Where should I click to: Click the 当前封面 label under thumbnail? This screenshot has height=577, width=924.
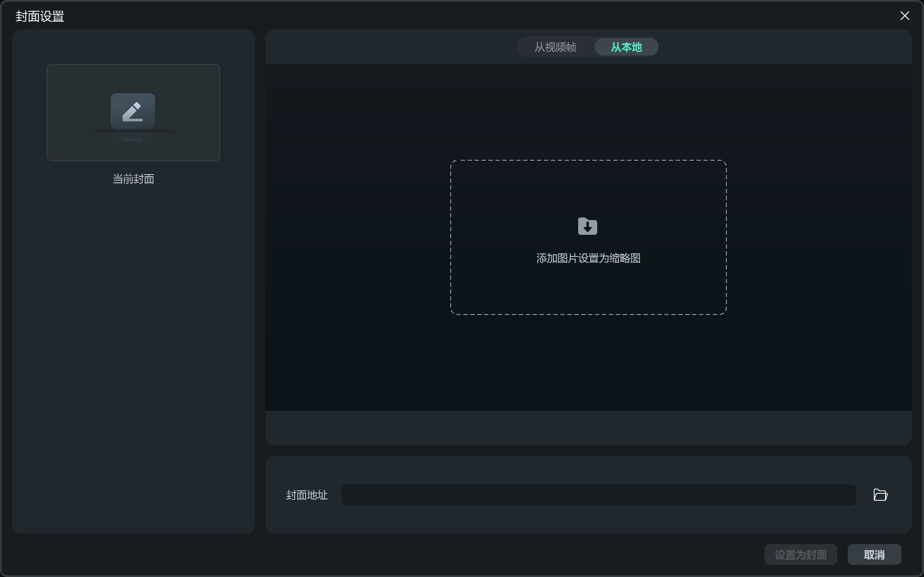(x=133, y=179)
